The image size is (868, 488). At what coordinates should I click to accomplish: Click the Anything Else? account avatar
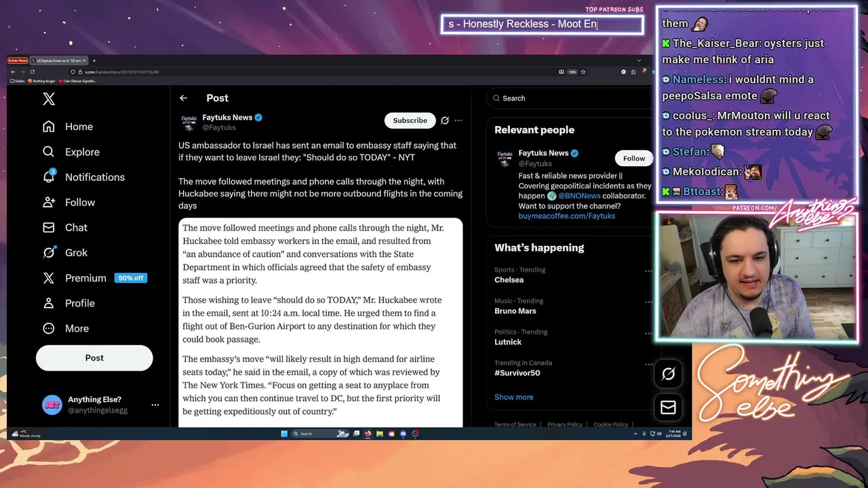(52, 405)
